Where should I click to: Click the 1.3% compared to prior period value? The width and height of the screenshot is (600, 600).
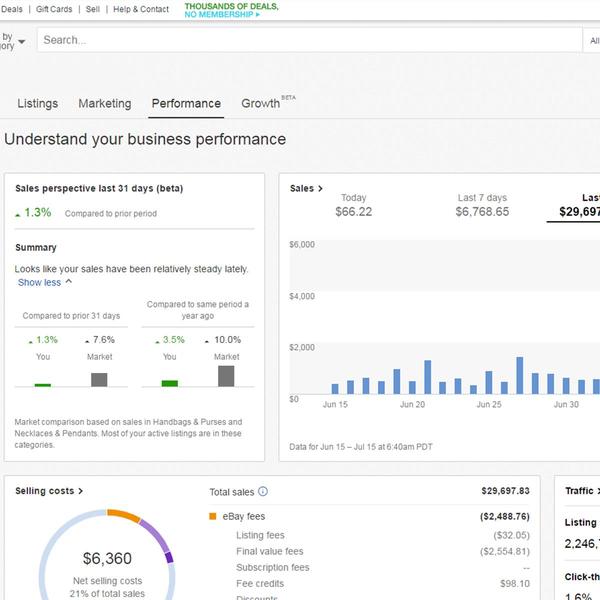[x=38, y=212]
